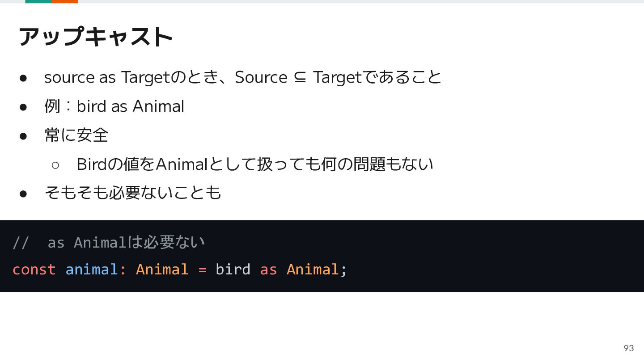The image size is (644, 362).
Task: Click the final Animal before the semicolon
Action: tap(313, 269)
